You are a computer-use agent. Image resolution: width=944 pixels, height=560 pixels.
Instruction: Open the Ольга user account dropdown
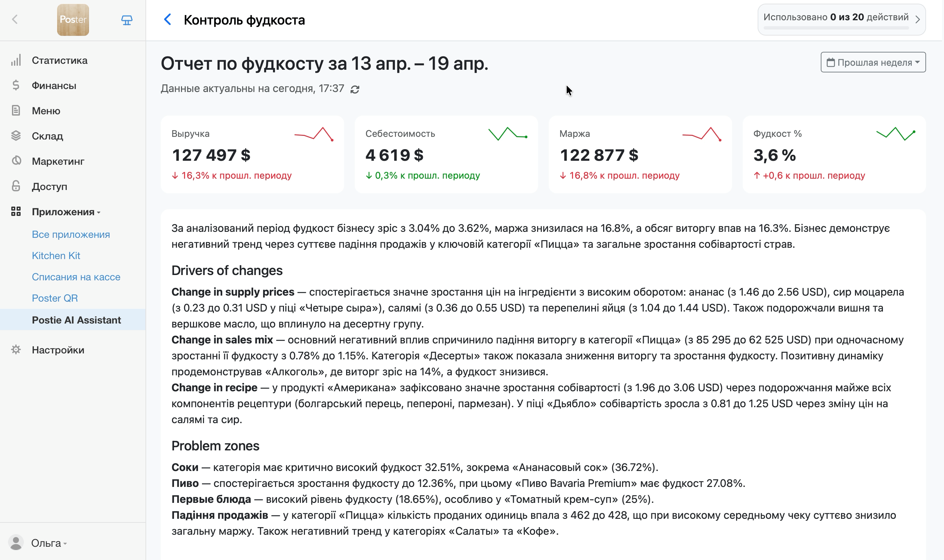[x=48, y=543]
